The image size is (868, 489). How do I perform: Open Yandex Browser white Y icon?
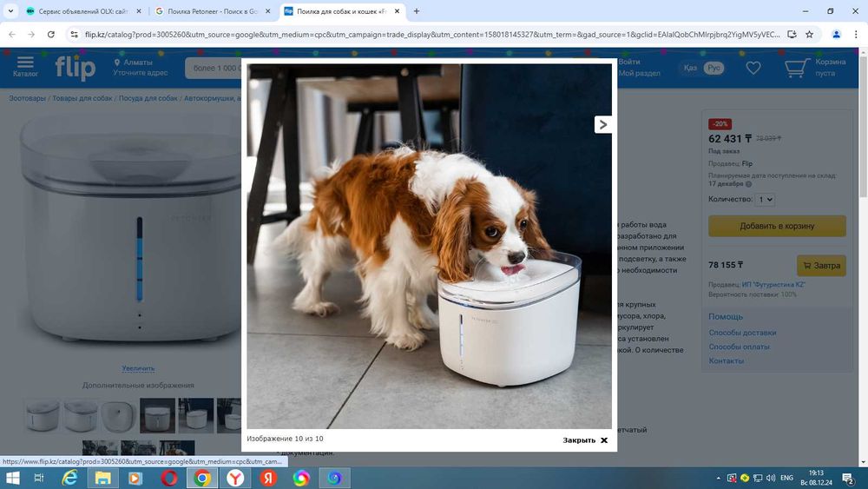pos(235,478)
